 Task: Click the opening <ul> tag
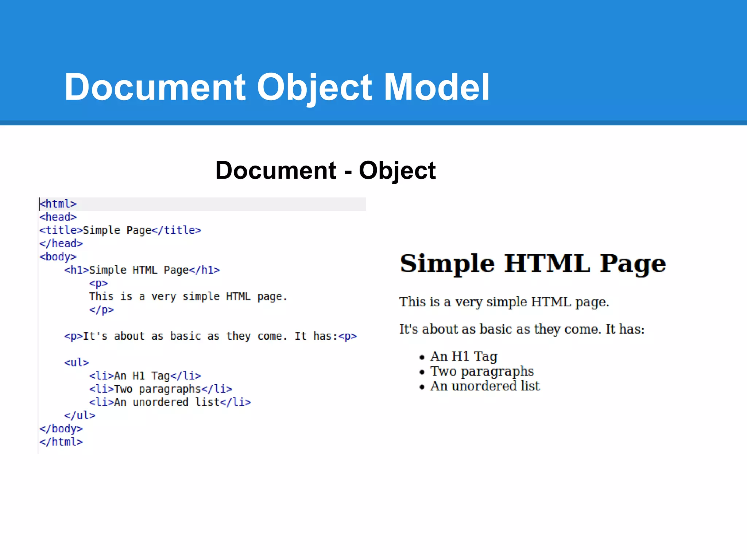tap(77, 362)
